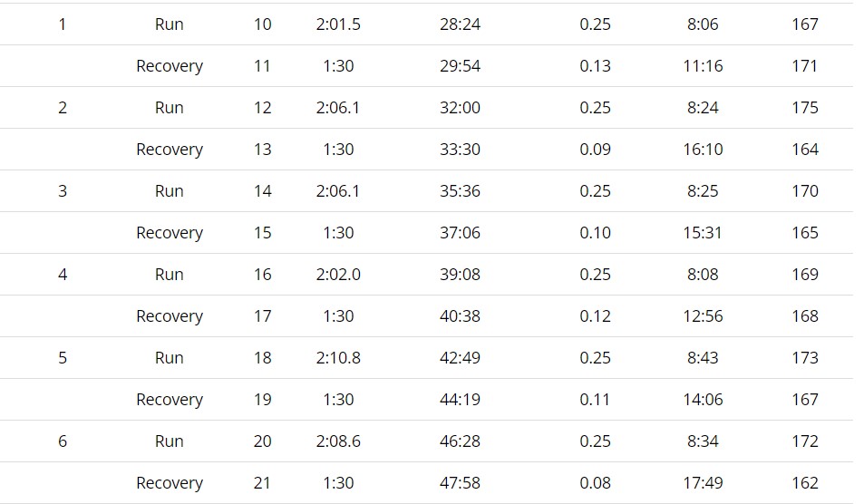This screenshot has width=864, height=504.
Task: Select the 17:49 recovery pace
Action: click(x=703, y=483)
